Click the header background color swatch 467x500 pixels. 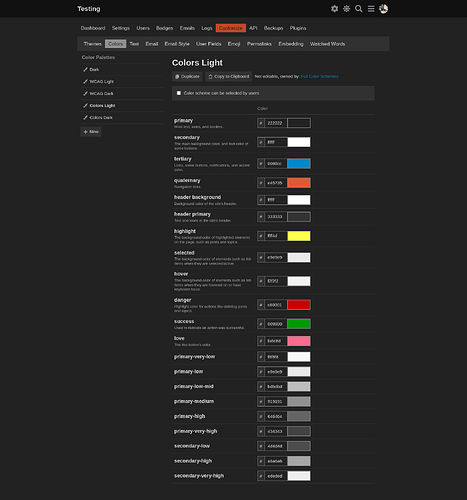[x=299, y=200]
